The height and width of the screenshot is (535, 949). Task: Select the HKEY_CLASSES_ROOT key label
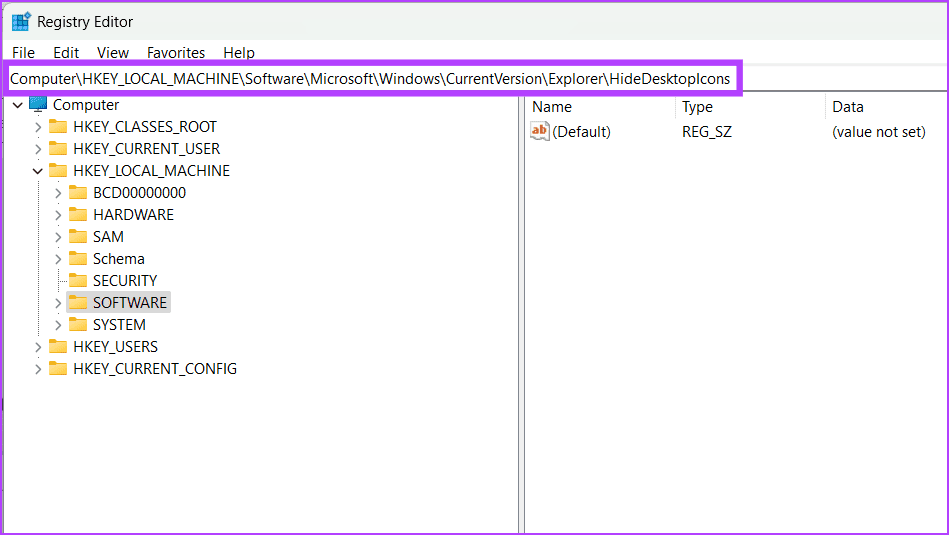point(145,126)
